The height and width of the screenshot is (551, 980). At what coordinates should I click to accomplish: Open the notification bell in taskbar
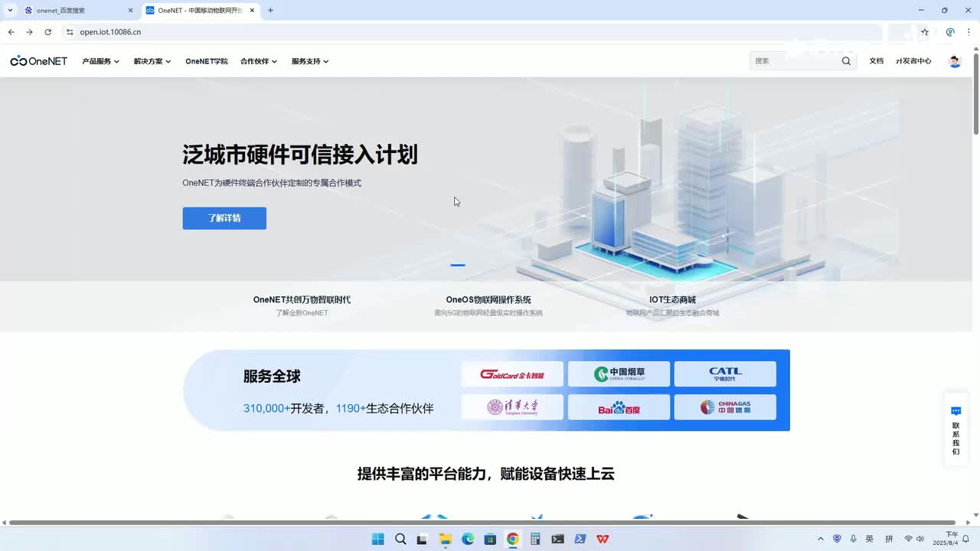point(966,539)
